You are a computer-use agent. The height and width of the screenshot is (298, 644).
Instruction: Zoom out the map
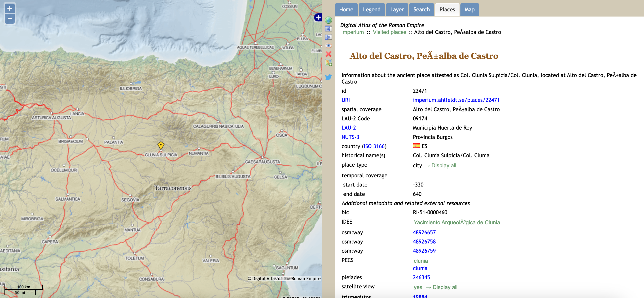coord(10,19)
